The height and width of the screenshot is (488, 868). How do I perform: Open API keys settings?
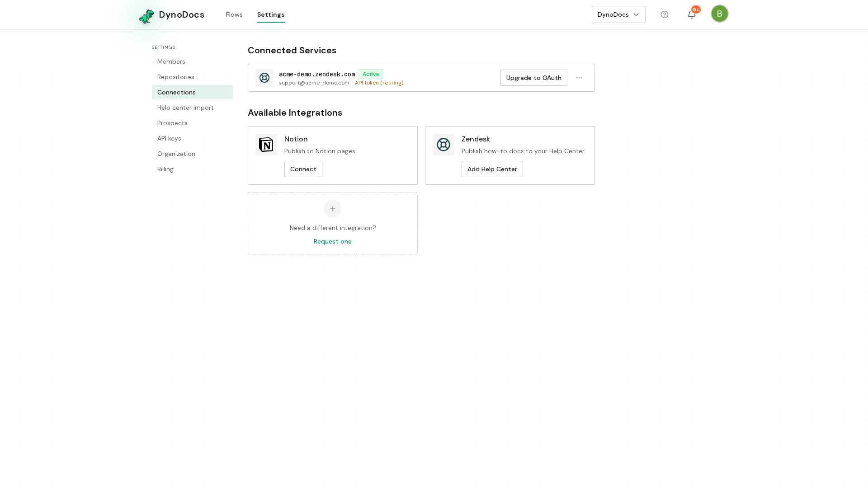193,138
